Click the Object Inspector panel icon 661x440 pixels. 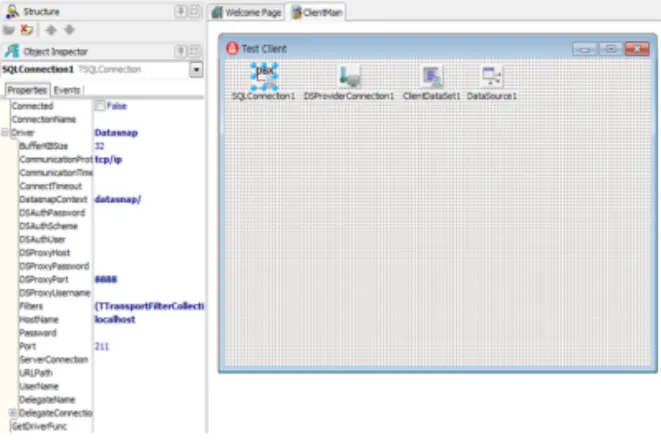12,51
